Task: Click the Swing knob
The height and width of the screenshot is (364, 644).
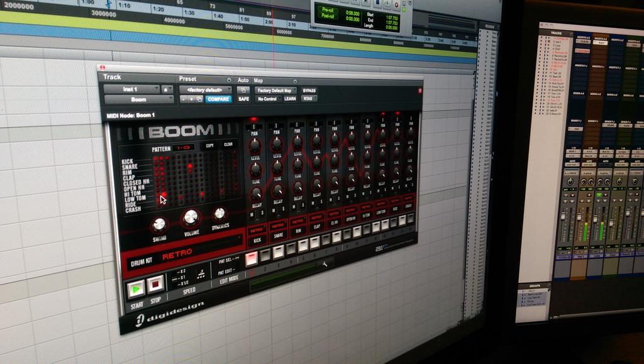Action: point(159,224)
